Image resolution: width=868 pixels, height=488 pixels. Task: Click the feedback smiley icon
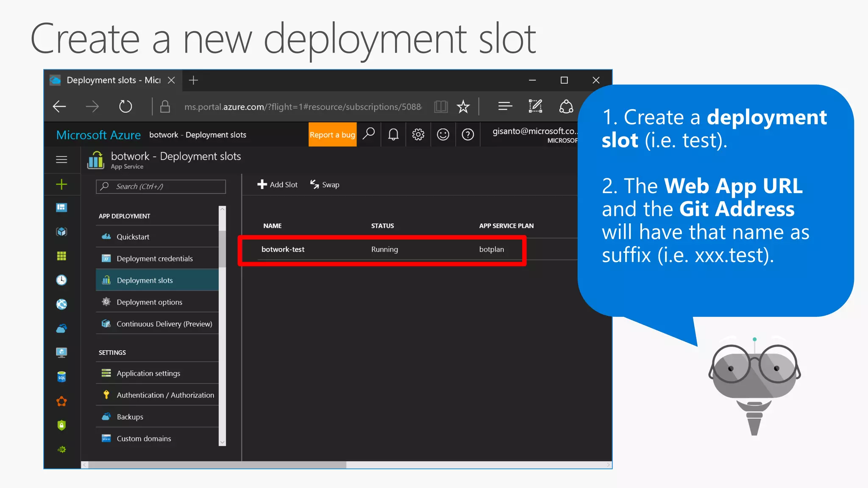443,135
